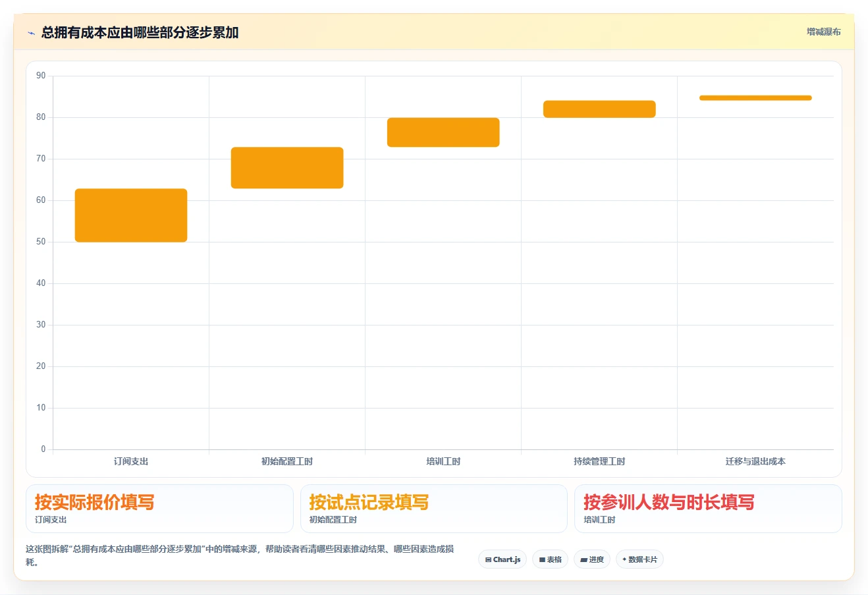Select the 进度 tag chip
Screen dimensions: 868x595
click(x=592, y=559)
